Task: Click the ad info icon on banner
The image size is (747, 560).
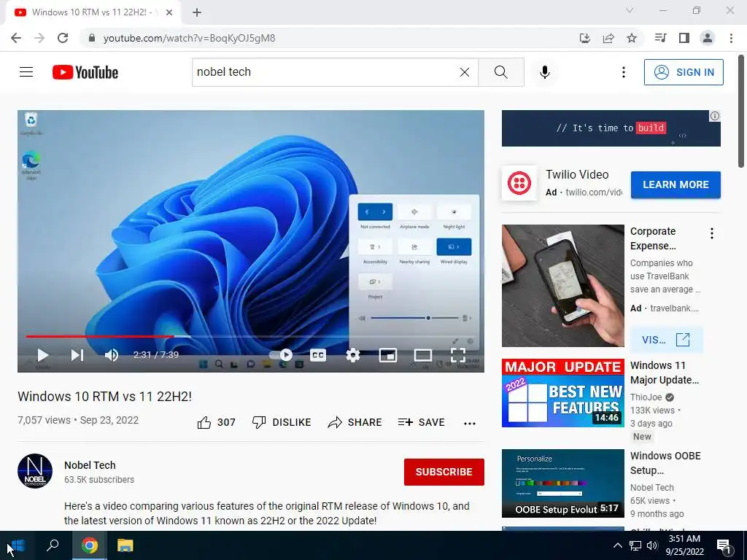Action: tap(715, 116)
